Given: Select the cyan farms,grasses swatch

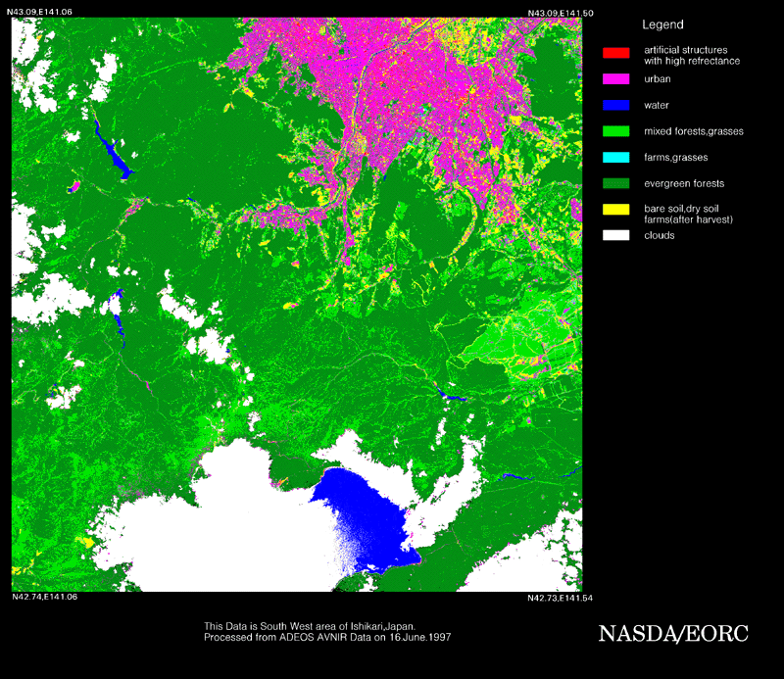Looking at the screenshot, I should tap(616, 158).
